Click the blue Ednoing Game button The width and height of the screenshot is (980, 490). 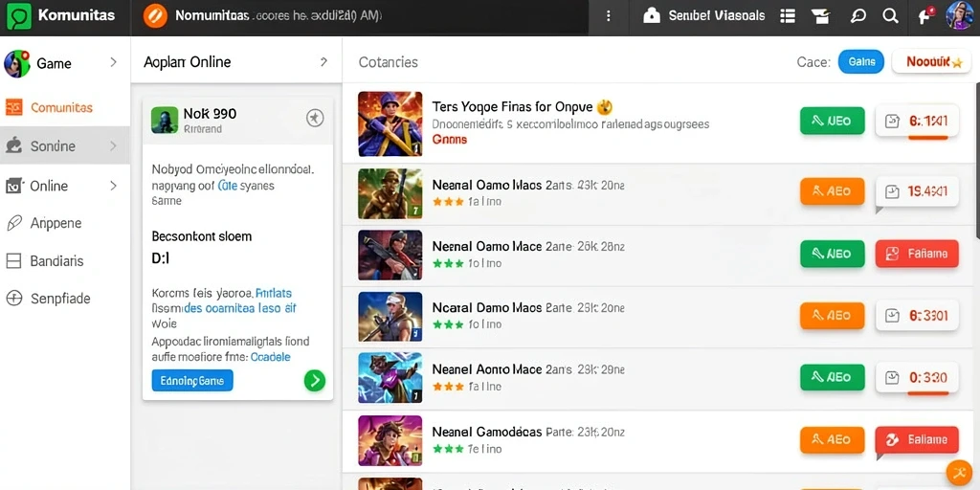tap(192, 380)
